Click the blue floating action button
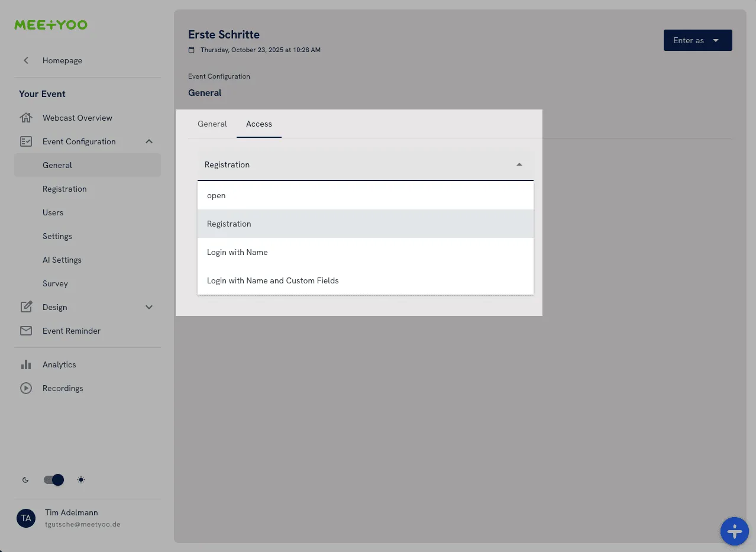This screenshot has width=756, height=552. [x=734, y=531]
